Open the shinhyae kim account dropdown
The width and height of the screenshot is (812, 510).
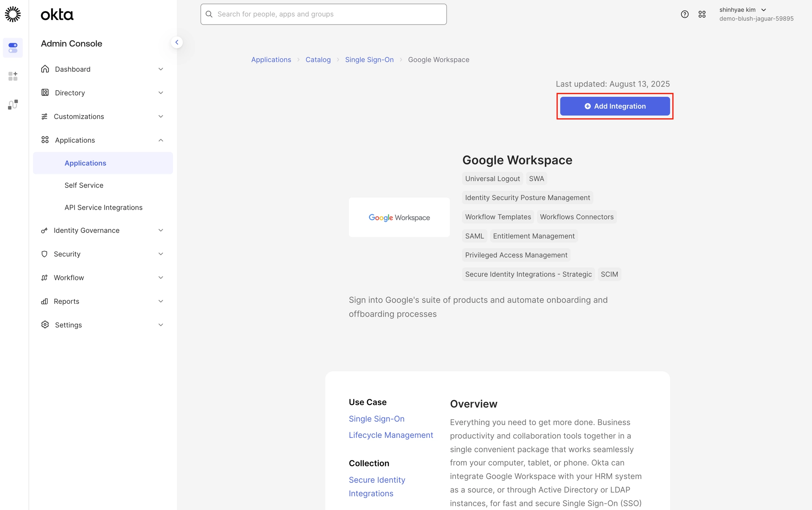(742, 10)
